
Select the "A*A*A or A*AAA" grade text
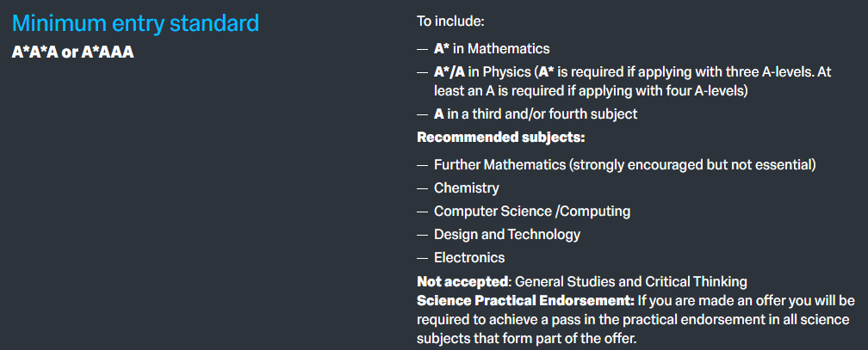pyautogui.click(x=73, y=52)
